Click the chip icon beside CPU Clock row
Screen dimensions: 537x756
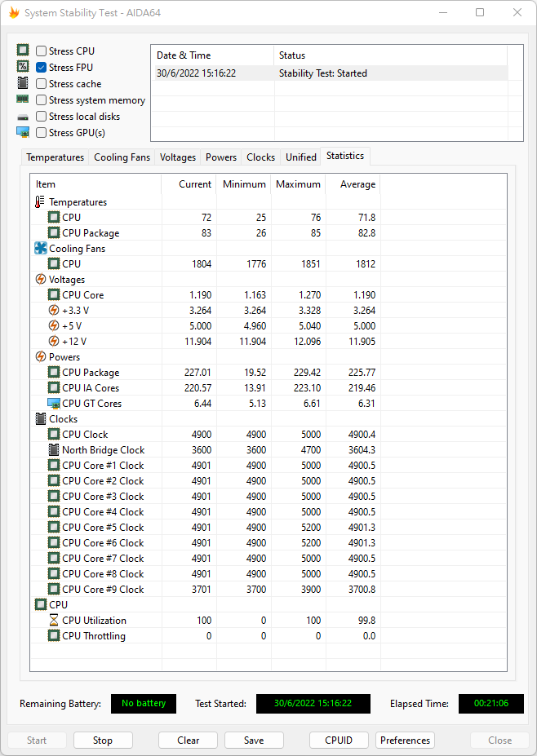[x=54, y=435]
